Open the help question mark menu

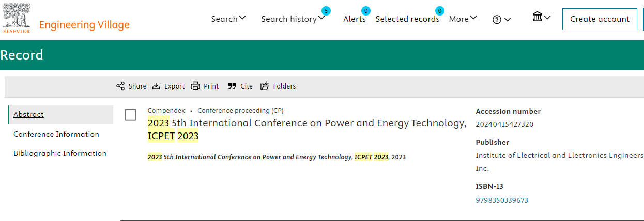pos(501,19)
